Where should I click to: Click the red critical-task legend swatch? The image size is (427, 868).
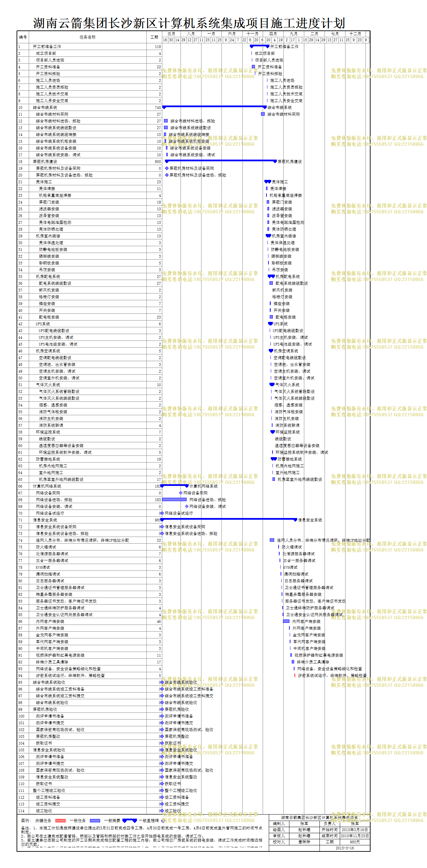[x=60, y=820]
